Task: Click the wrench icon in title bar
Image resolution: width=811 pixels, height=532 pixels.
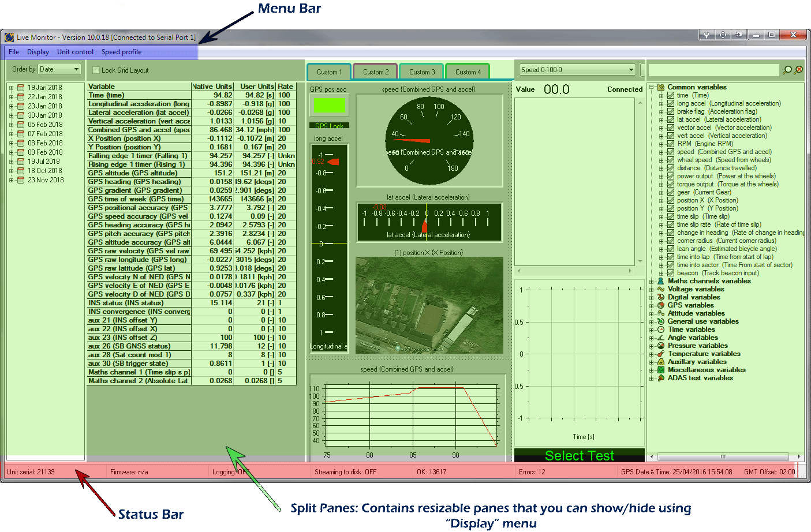Action: click(x=706, y=35)
